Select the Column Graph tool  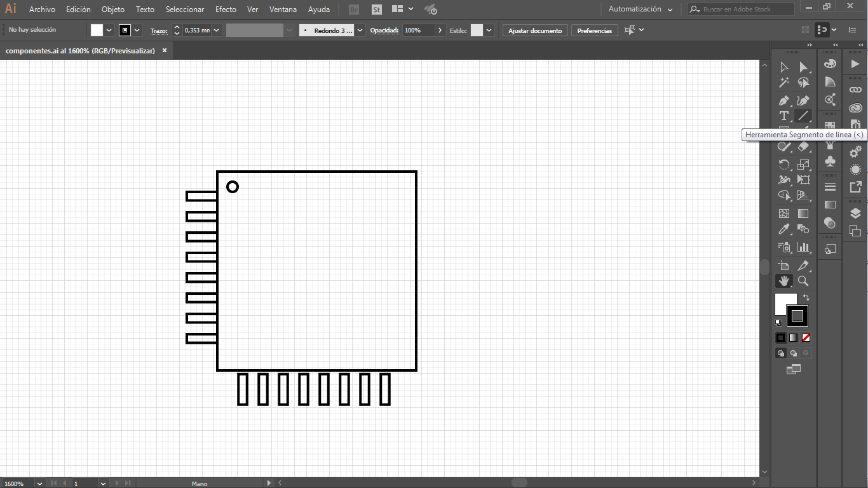[x=803, y=247]
